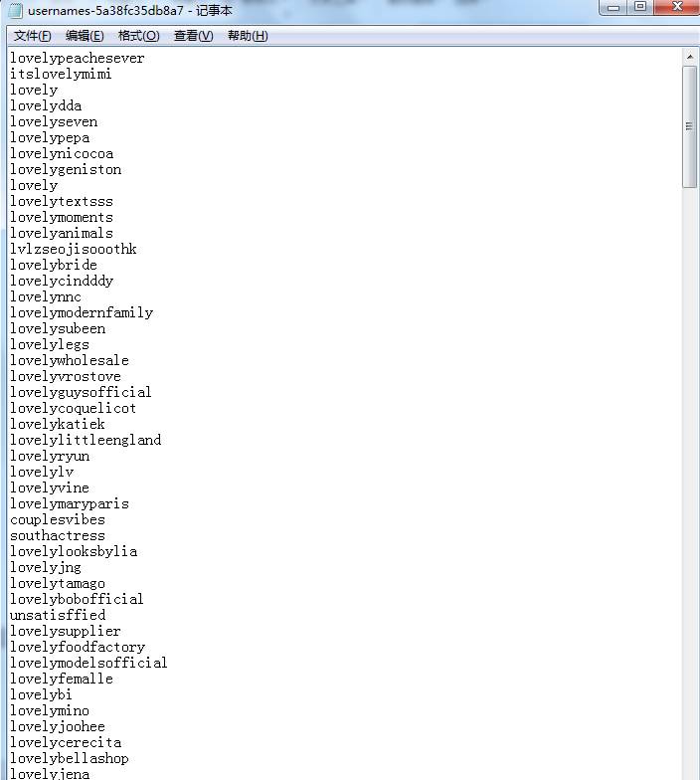Open the 编辑(E) menu

pyautogui.click(x=85, y=36)
